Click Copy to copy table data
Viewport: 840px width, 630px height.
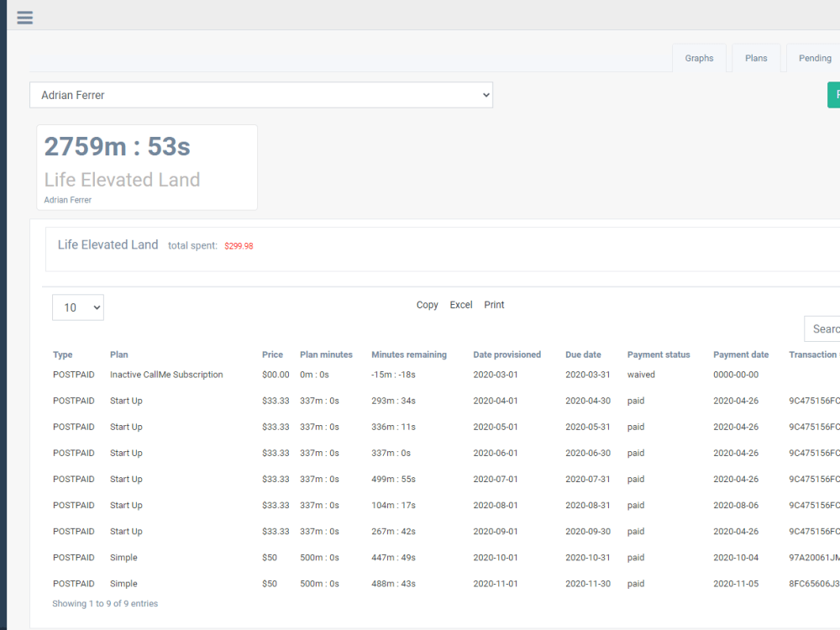[x=427, y=305]
